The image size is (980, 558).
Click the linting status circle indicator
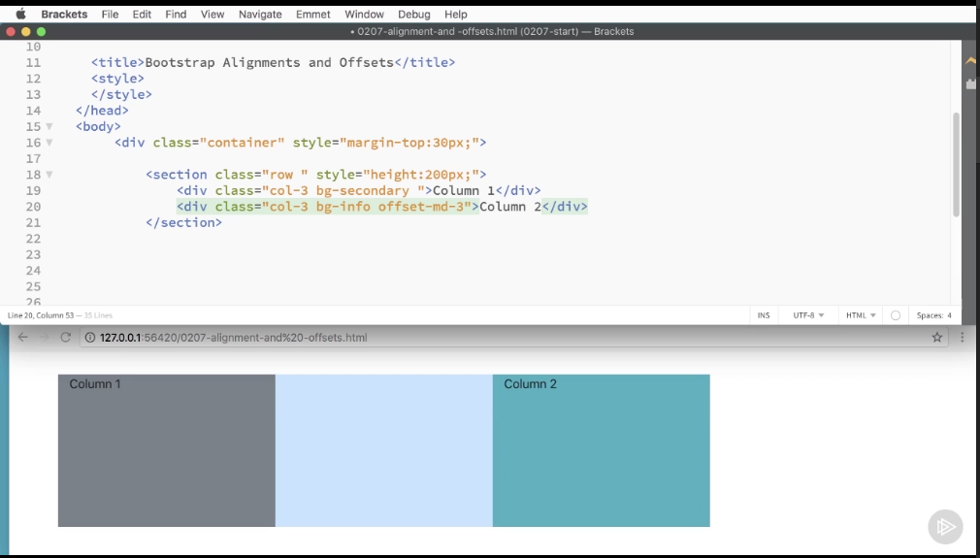pos(895,315)
